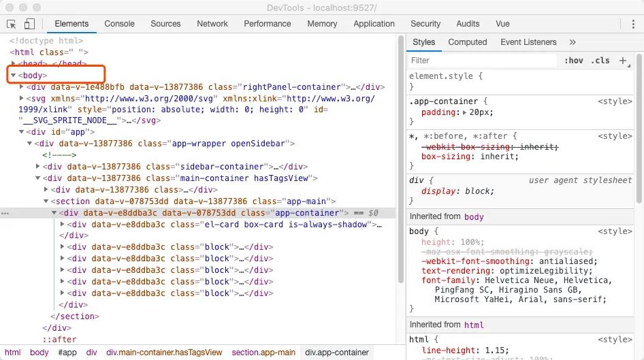Open the DevTools three-dot menu
The image size is (644, 360).
[x=633, y=24]
